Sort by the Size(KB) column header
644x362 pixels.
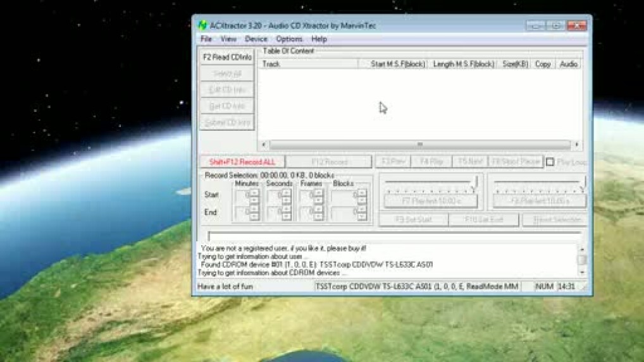(515, 64)
